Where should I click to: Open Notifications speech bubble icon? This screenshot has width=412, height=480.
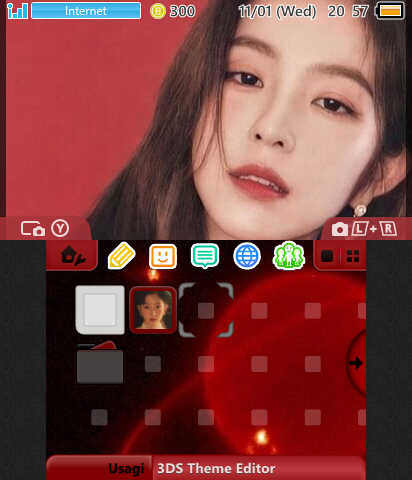[205, 256]
